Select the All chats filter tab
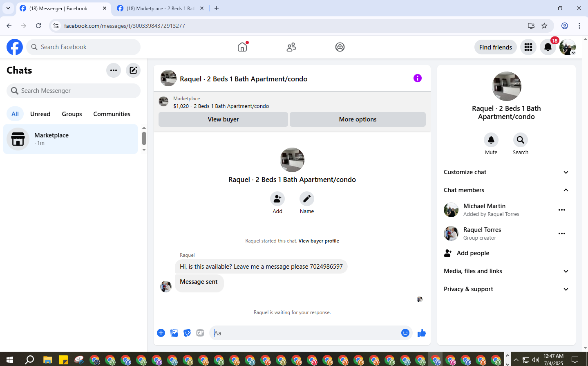This screenshot has height=366, width=588. [15, 114]
